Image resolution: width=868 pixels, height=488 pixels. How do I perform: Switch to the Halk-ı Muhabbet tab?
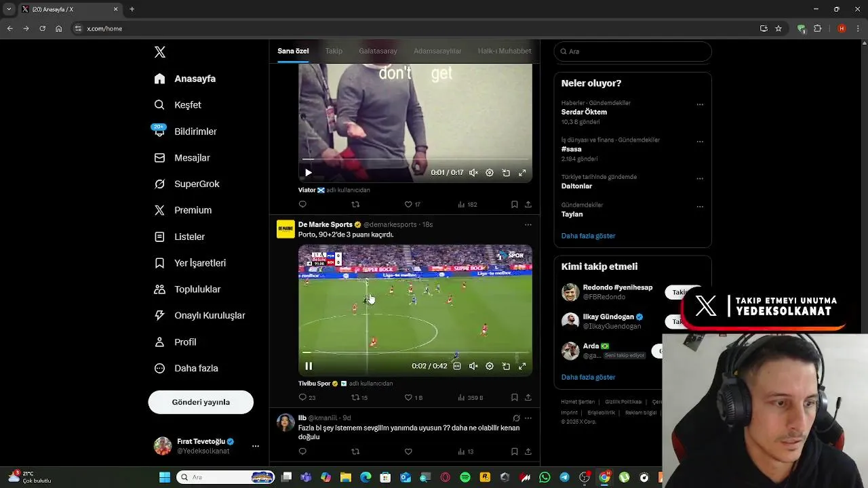(x=505, y=51)
